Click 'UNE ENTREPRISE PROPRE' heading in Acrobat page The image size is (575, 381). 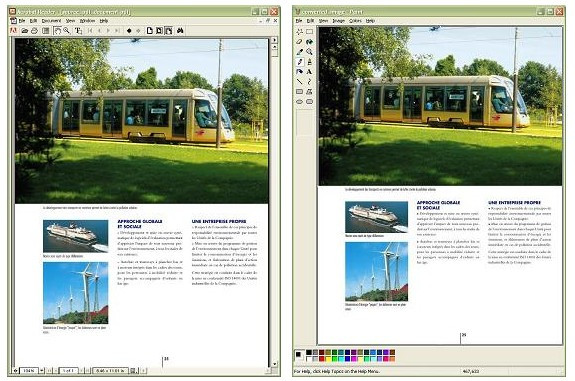tap(219, 221)
